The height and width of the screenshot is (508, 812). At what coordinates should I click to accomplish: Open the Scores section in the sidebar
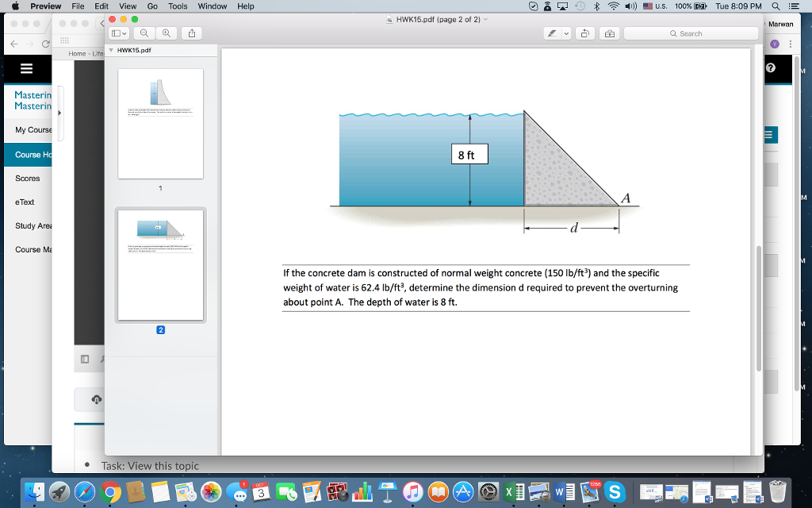28,179
